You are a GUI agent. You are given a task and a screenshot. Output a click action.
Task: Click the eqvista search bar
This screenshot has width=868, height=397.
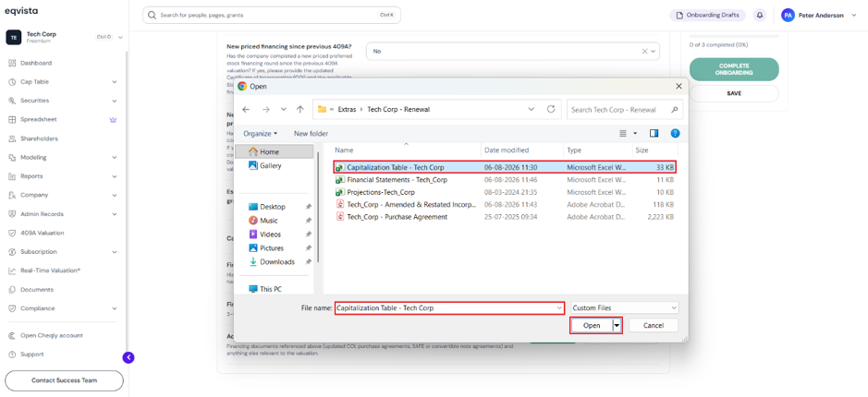click(271, 15)
